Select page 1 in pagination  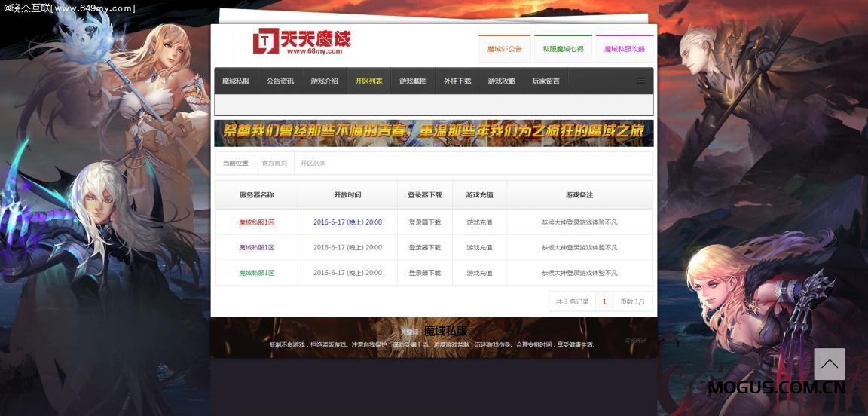tap(604, 302)
